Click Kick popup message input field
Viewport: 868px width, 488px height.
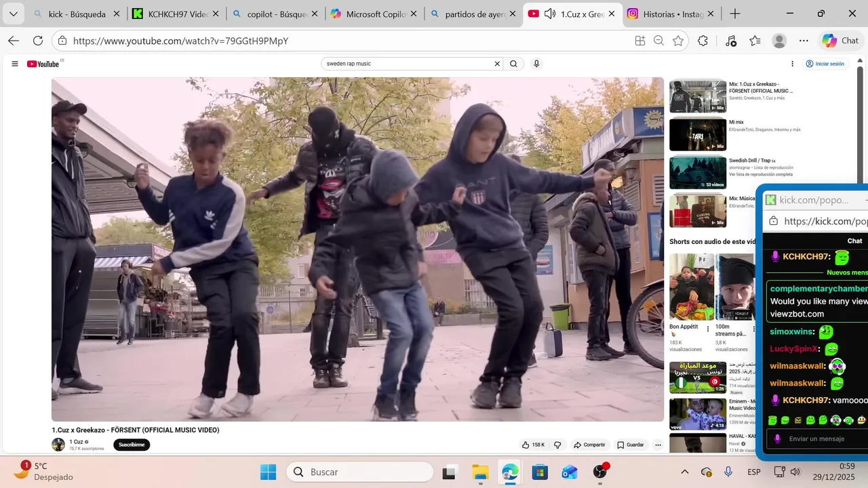(816, 439)
